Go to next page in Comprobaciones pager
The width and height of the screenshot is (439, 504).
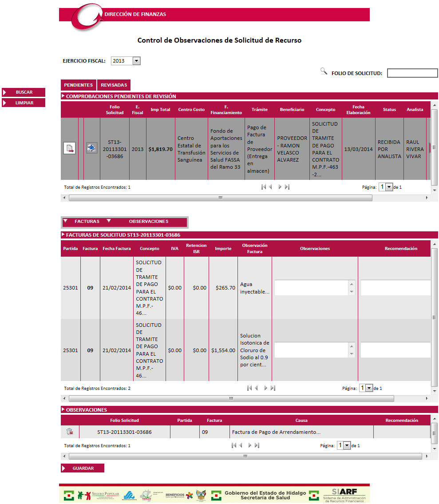[x=280, y=187]
